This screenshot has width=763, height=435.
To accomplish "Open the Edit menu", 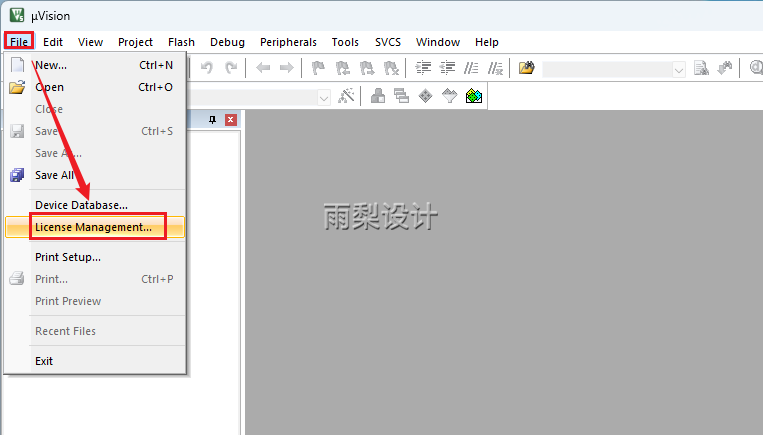I will pyautogui.click(x=53, y=42).
